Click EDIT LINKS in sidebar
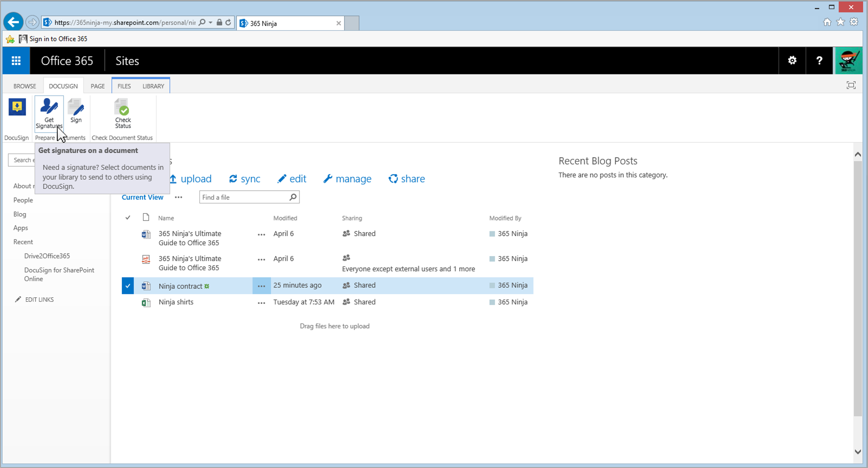This screenshot has width=868, height=468. 34,299
